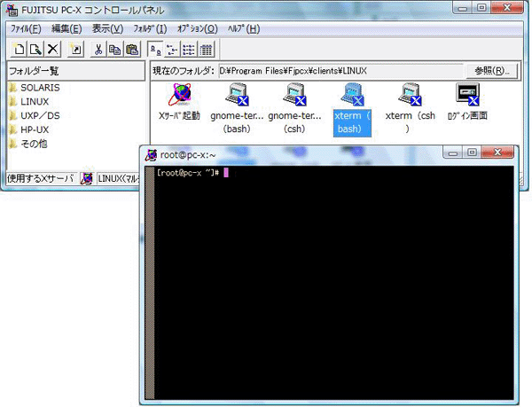The height and width of the screenshot is (407, 532).
Task: Open the ヘルプ(H) menu
Action: (244, 29)
